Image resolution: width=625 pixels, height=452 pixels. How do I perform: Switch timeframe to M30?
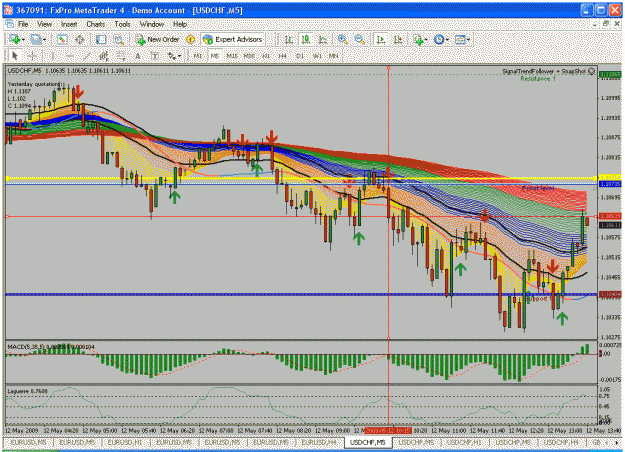click(x=249, y=56)
